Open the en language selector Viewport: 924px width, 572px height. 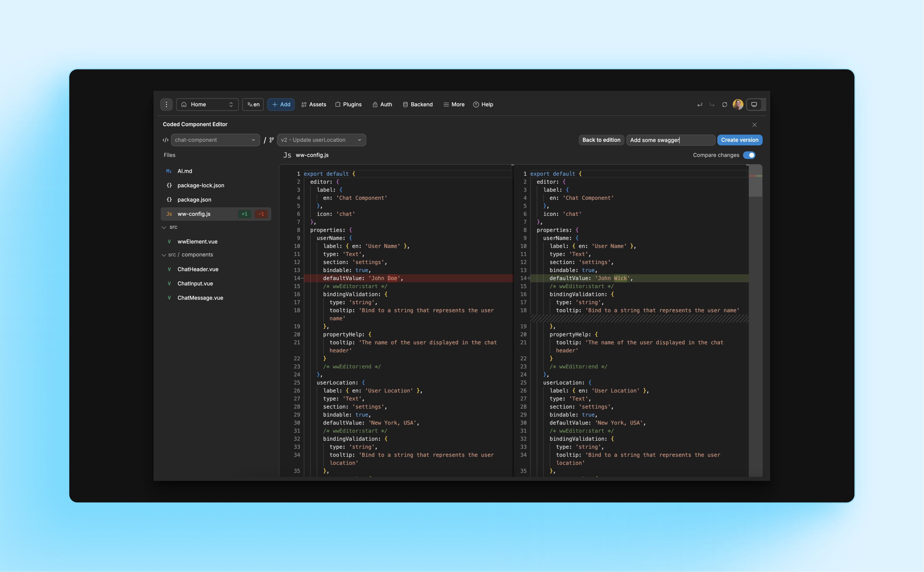coord(253,104)
